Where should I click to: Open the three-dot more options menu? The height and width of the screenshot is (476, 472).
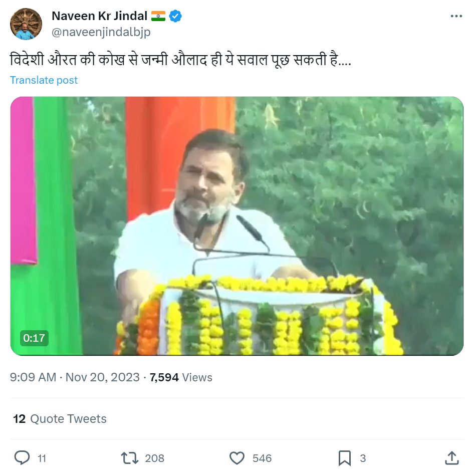456,16
